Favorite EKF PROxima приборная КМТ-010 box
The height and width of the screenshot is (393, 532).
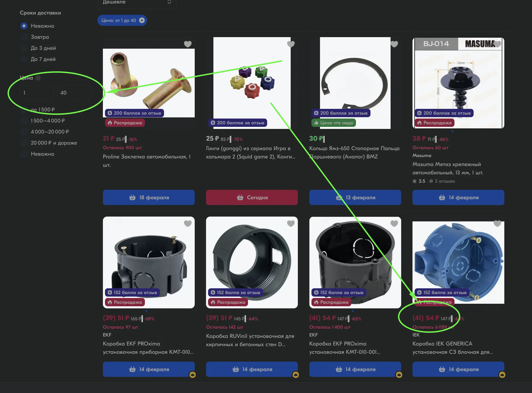click(x=188, y=223)
